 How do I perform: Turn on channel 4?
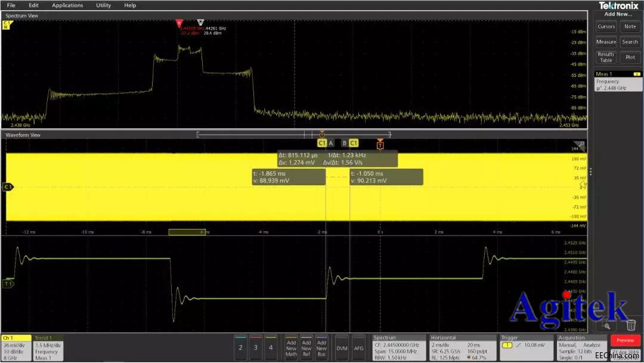[x=271, y=348]
